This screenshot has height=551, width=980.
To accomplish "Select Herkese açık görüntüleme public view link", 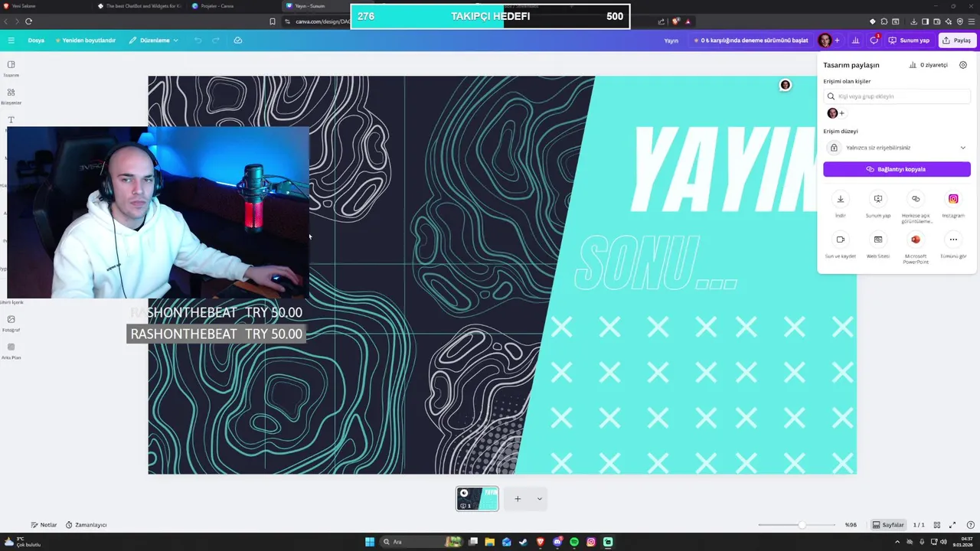I will (916, 207).
